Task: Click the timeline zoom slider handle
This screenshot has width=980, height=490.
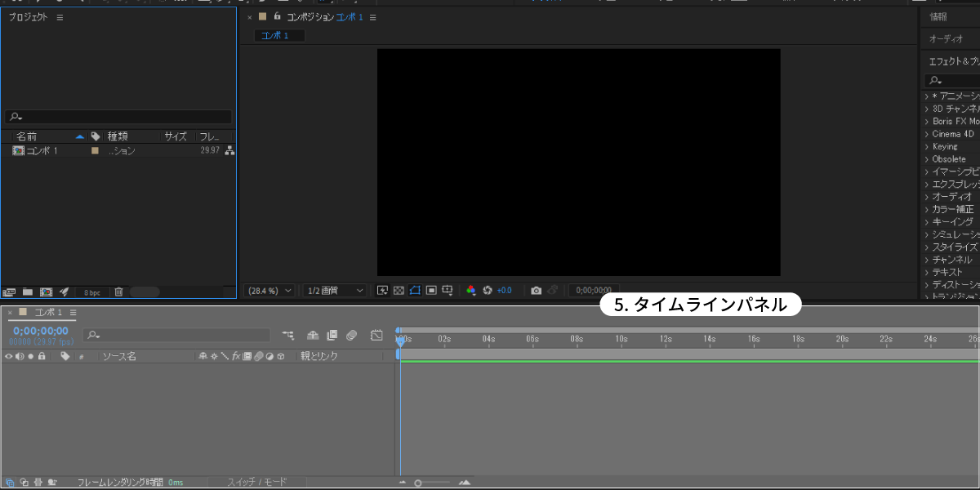Action: [x=418, y=483]
